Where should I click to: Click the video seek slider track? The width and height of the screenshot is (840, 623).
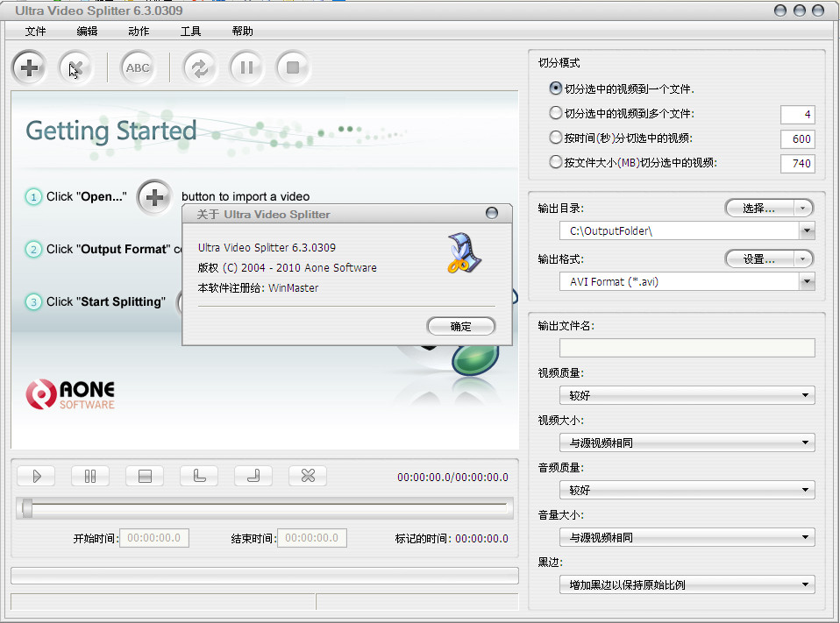click(265, 508)
